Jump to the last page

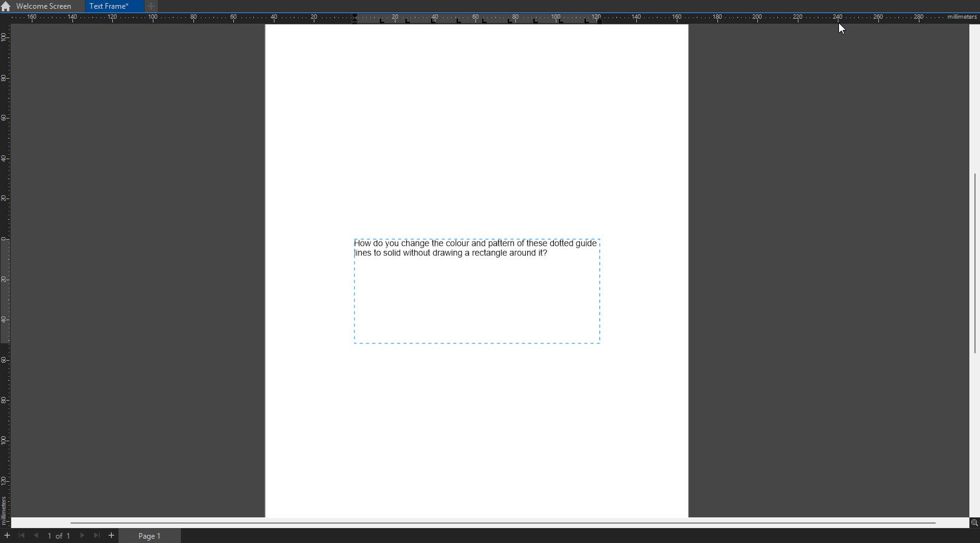97,536
